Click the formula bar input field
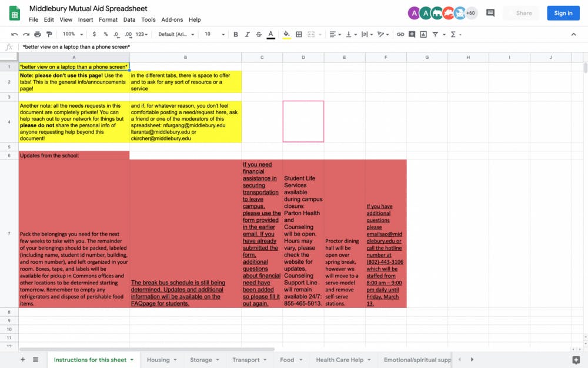Screen dimensions: 588x368 294,47
